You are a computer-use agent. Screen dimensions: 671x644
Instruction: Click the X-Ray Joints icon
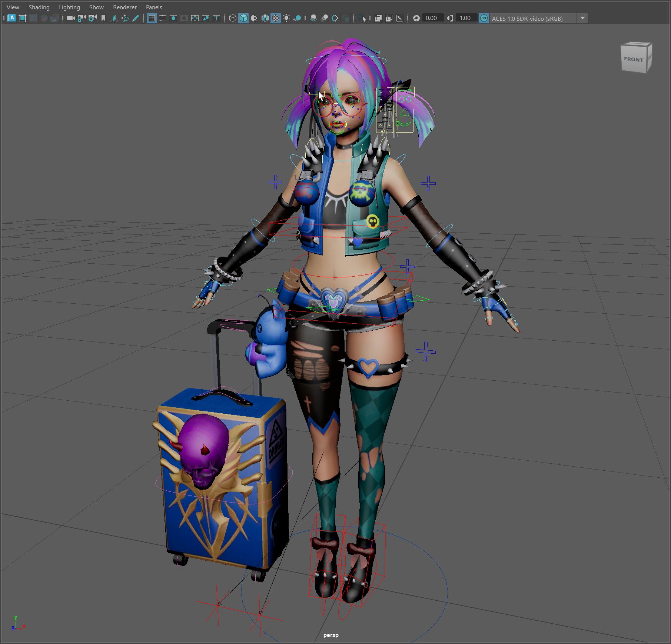[x=400, y=18]
